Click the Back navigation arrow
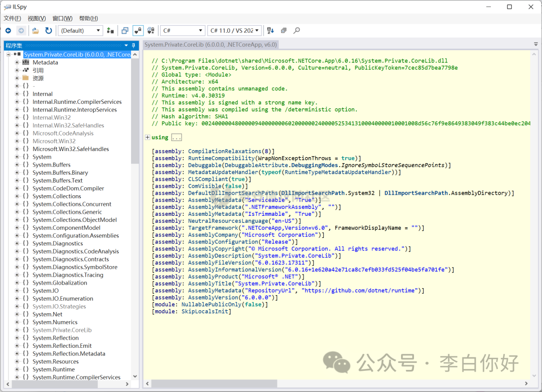The width and height of the screenshot is (542, 392). point(9,31)
